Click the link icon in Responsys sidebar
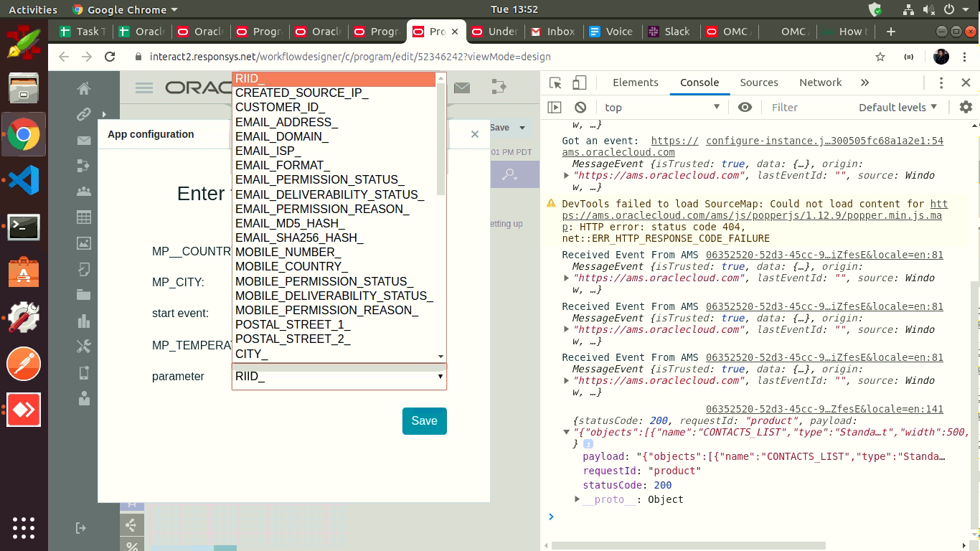Image resolution: width=980 pixels, height=551 pixels. (84, 114)
